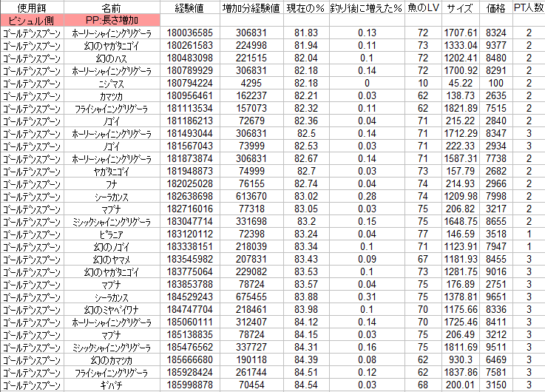The width and height of the screenshot is (545, 392).
Task: Select the 増加分経験値 header cell
Action: pyautogui.click(x=251, y=7)
